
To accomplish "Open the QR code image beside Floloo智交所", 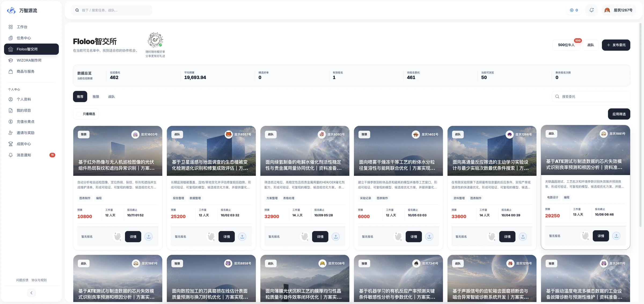I will [x=155, y=40].
